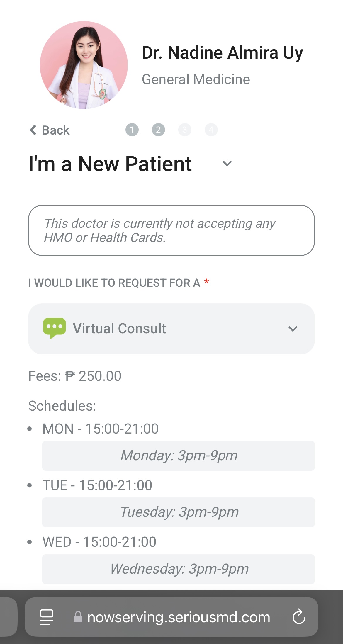Select the Tuesday: 3pm-9pm schedule

pos(178,512)
